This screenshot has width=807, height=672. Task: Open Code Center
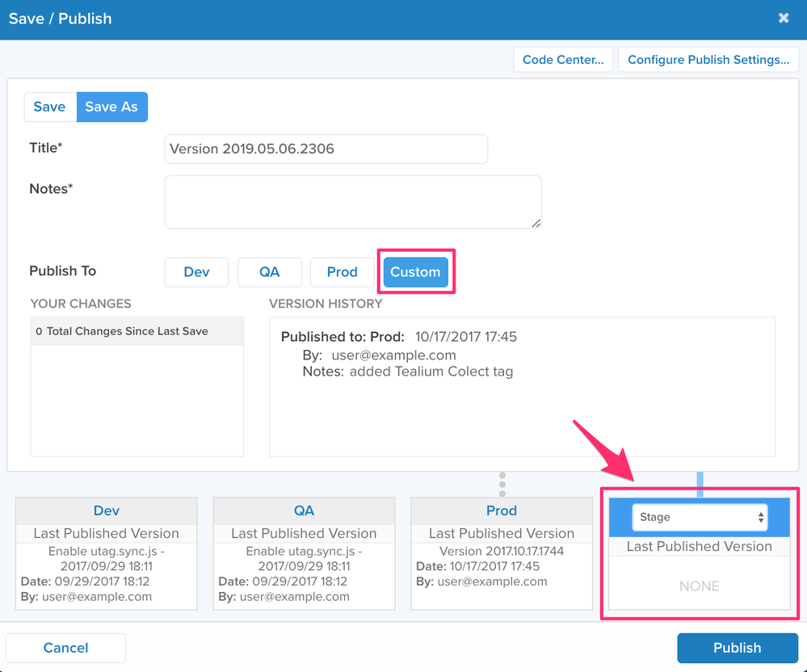[563, 59]
